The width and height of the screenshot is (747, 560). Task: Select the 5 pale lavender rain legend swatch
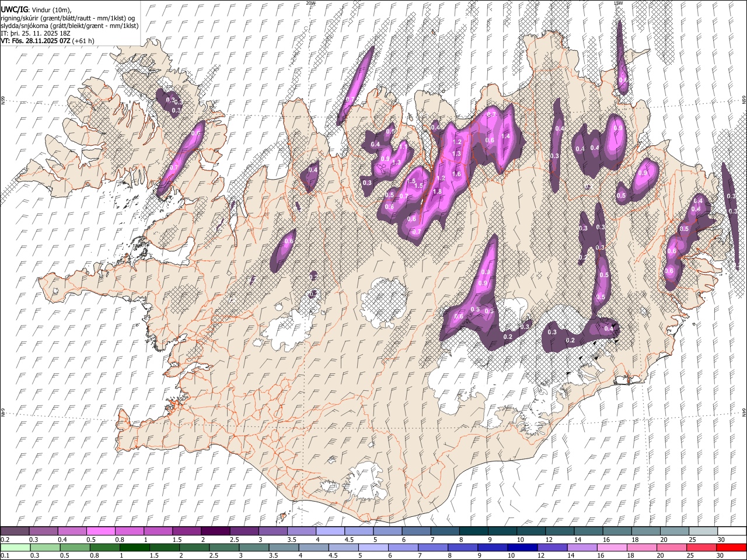[x=372, y=547]
